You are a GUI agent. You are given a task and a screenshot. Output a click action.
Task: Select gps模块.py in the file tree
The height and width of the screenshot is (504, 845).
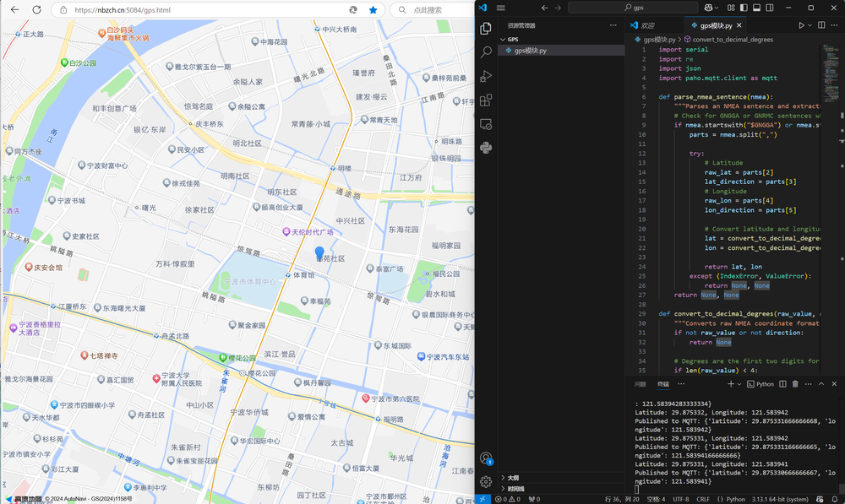(x=560, y=50)
